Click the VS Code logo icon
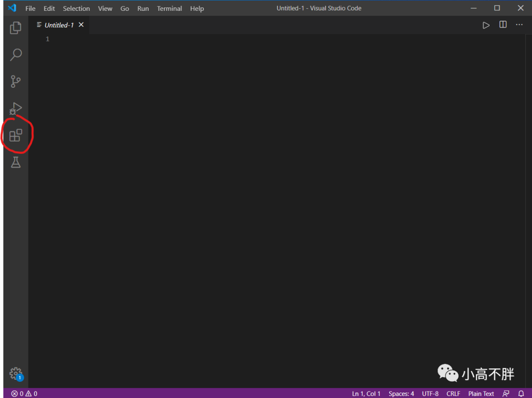532x398 pixels. 12,8
